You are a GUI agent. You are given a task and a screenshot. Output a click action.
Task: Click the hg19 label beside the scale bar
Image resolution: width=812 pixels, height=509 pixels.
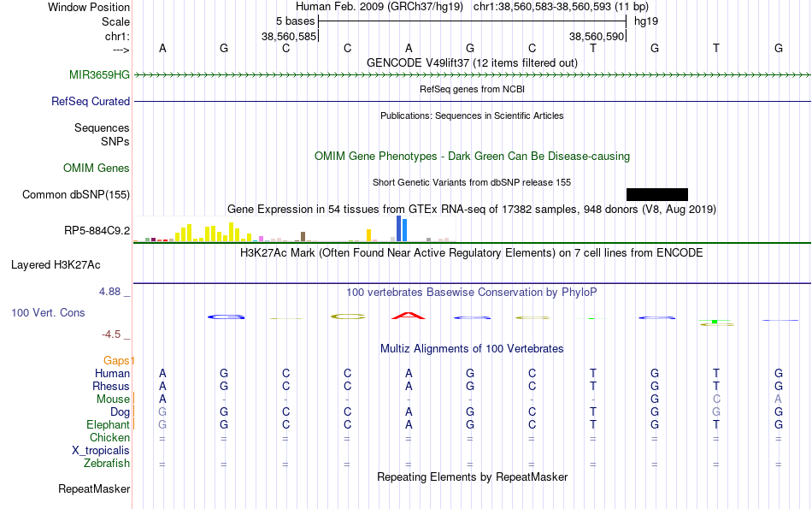point(646,21)
